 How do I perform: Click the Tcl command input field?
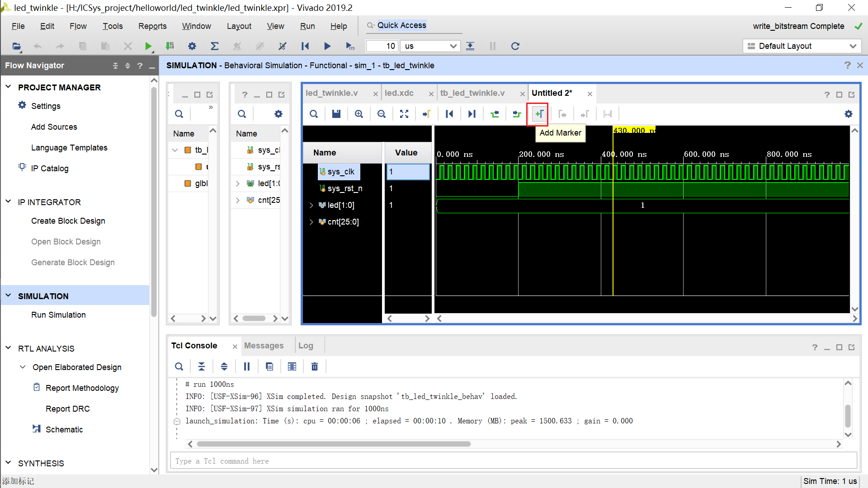[x=513, y=461]
